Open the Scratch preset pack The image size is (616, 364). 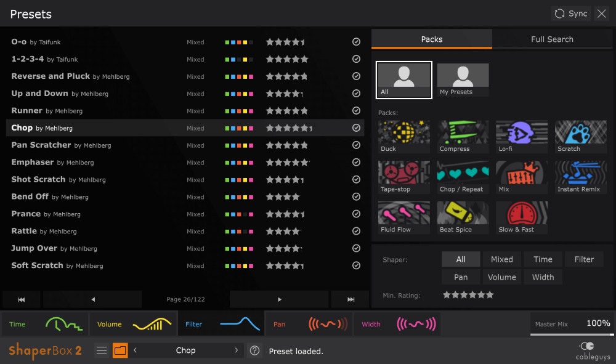[x=581, y=137]
